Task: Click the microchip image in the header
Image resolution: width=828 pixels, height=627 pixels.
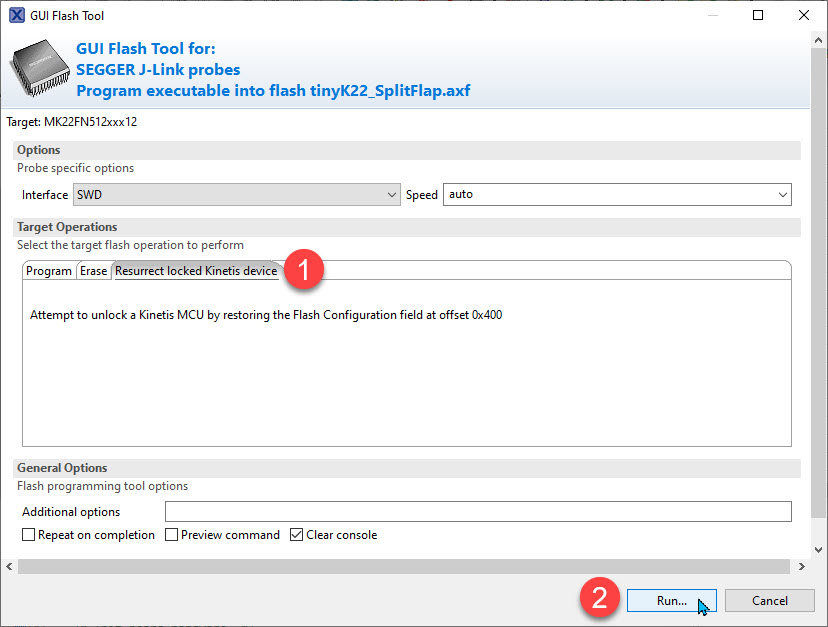Action: pos(39,72)
